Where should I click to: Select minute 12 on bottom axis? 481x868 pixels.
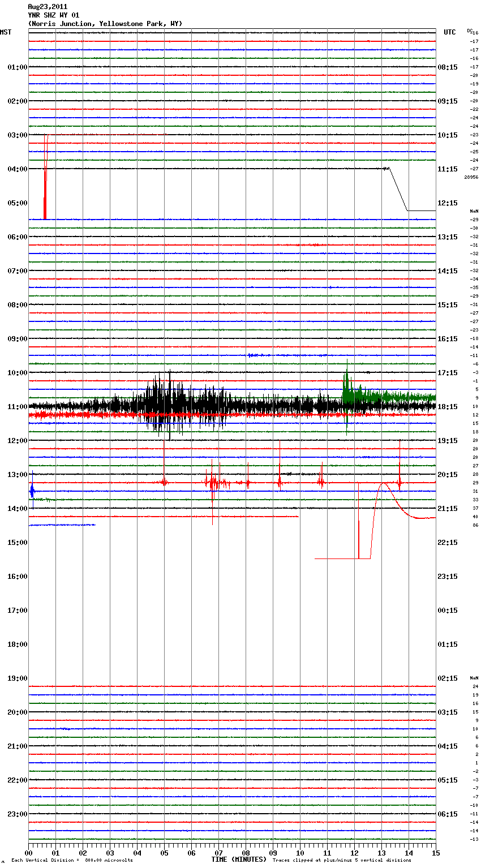[x=354, y=853]
